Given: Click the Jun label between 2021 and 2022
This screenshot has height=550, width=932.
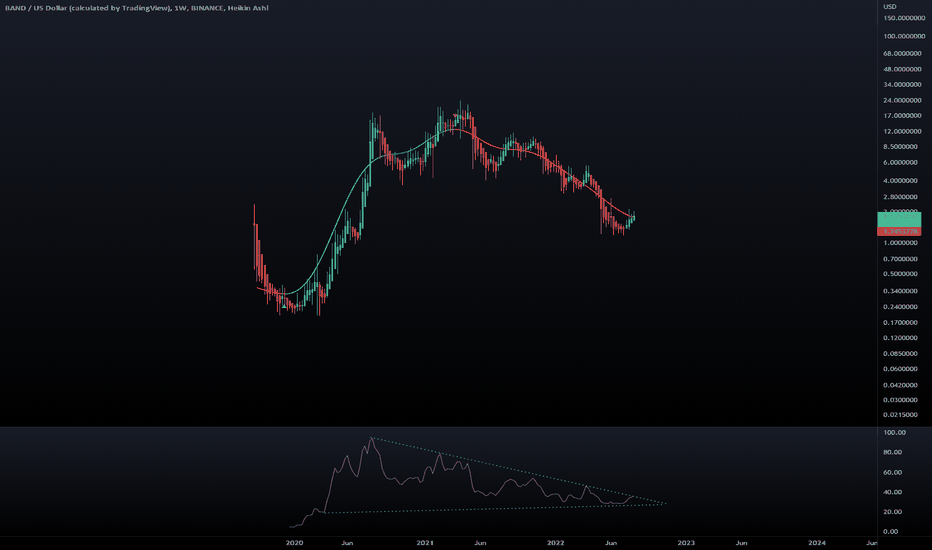Looking at the screenshot, I should tap(480, 543).
